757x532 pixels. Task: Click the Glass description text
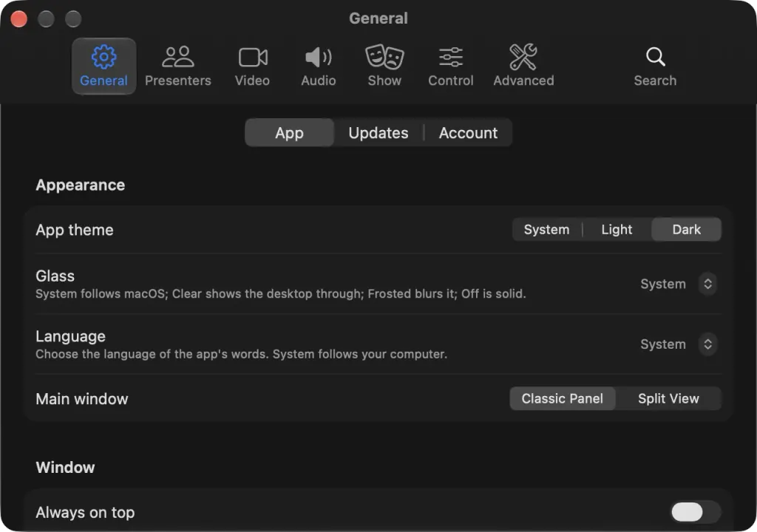[280, 293]
